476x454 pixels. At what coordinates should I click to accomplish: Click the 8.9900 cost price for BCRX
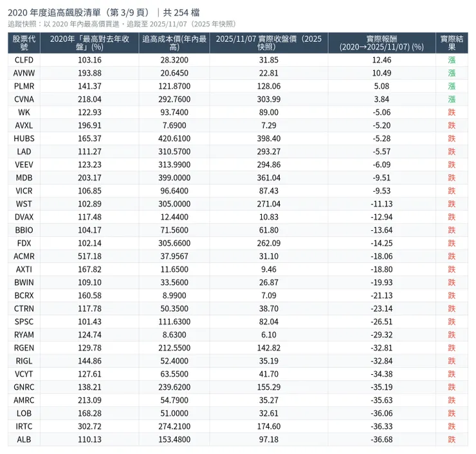coord(174,295)
